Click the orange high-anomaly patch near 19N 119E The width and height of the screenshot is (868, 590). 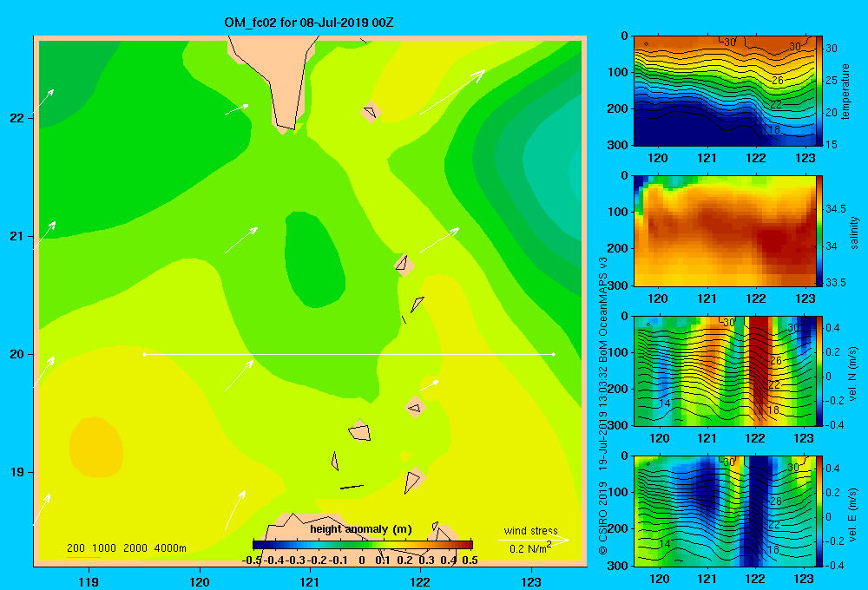(95, 447)
